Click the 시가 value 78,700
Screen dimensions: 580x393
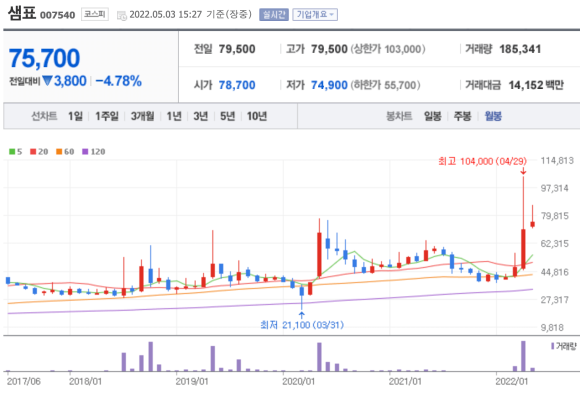(x=237, y=85)
